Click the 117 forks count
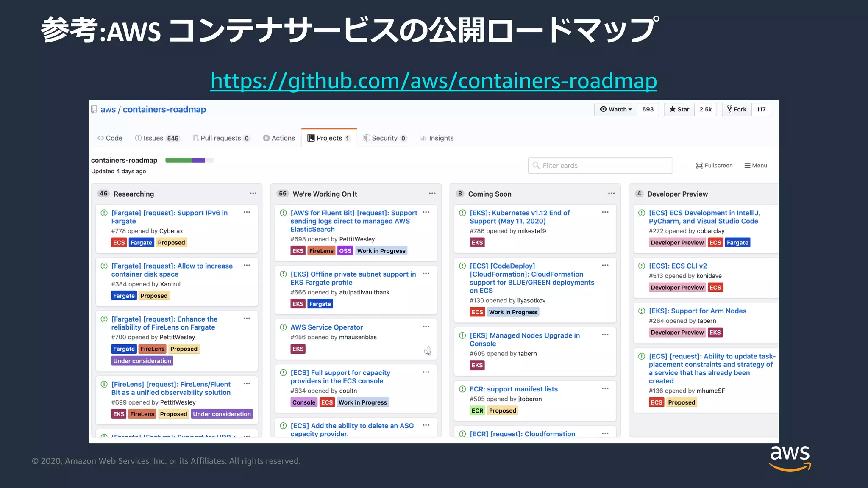This screenshot has width=868, height=488. coord(761,109)
